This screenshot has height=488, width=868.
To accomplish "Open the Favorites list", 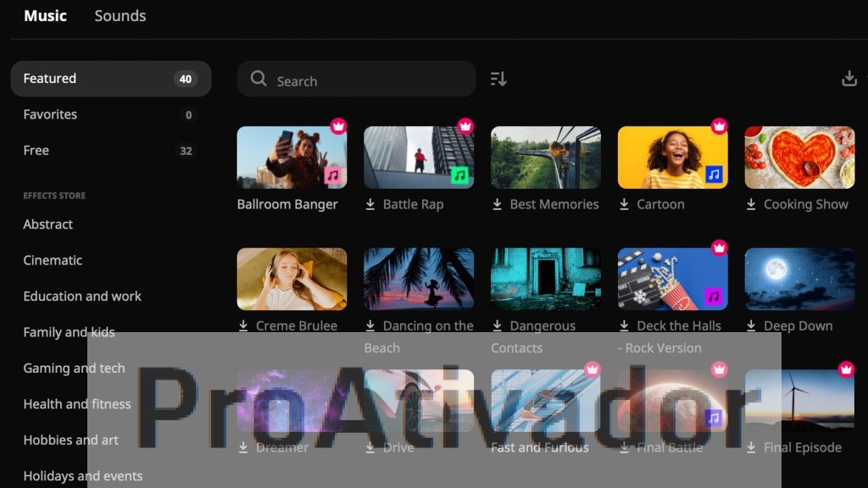I will (49, 114).
